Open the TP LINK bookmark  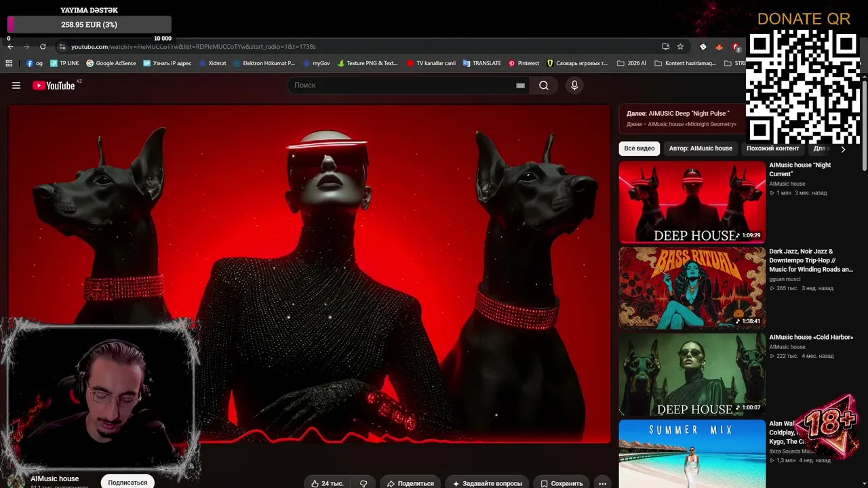(64, 63)
